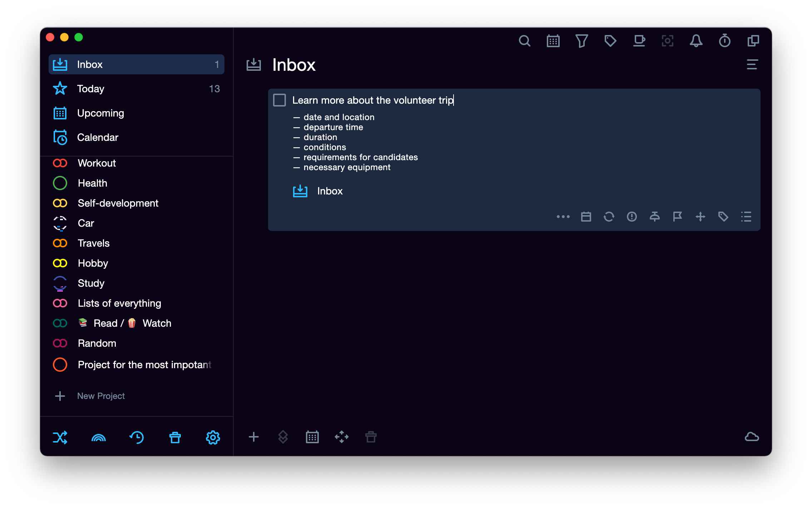The height and width of the screenshot is (509, 812).
Task: Select Today from the sidebar
Action: coord(91,88)
